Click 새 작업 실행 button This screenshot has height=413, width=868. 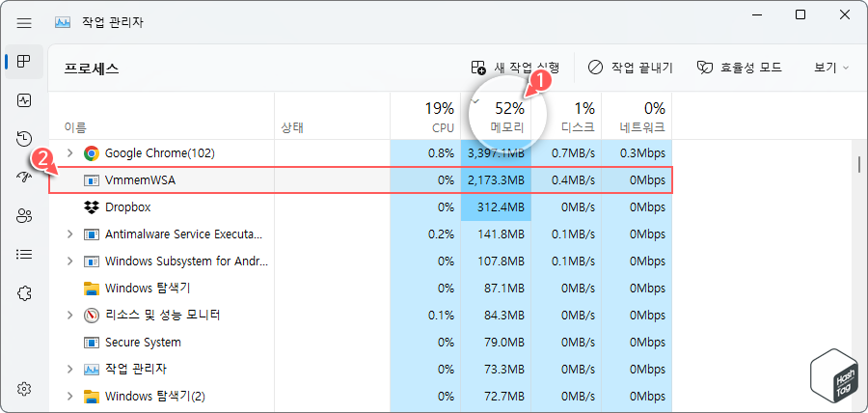pyautogui.click(x=515, y=69)
